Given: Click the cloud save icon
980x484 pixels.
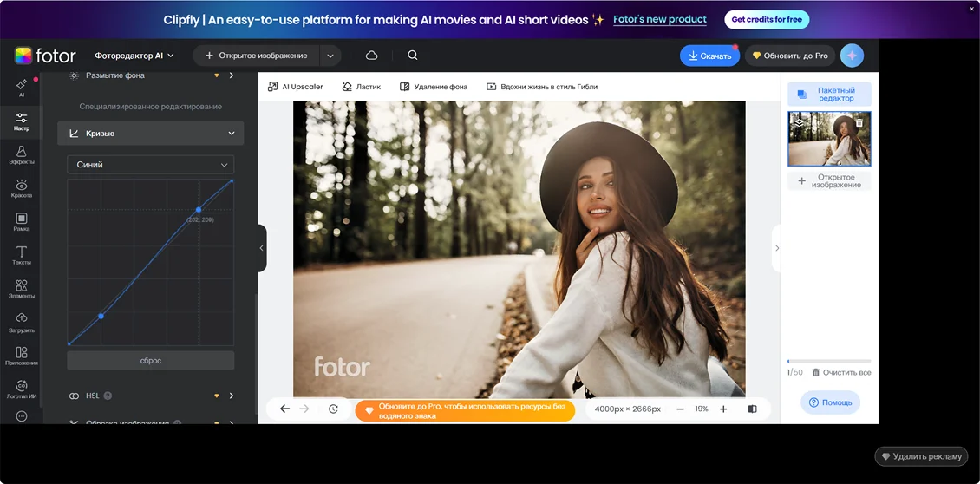Looking at the screenshot, I should (x=372, y=55).
